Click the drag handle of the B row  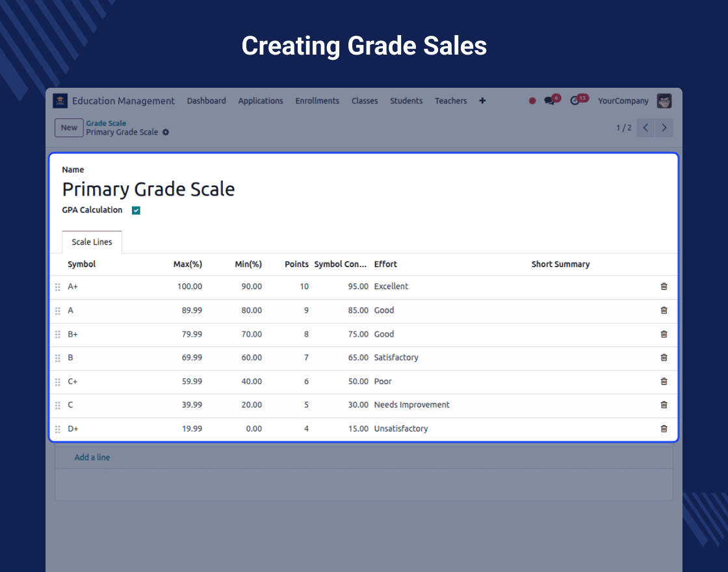pyautogui.click(x=58, y=358)
